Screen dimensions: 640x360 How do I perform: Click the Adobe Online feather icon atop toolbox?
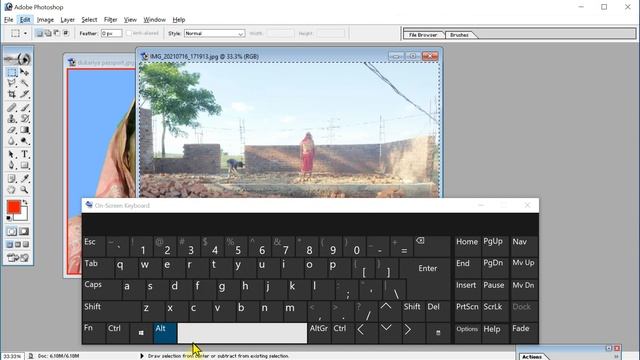18,59
